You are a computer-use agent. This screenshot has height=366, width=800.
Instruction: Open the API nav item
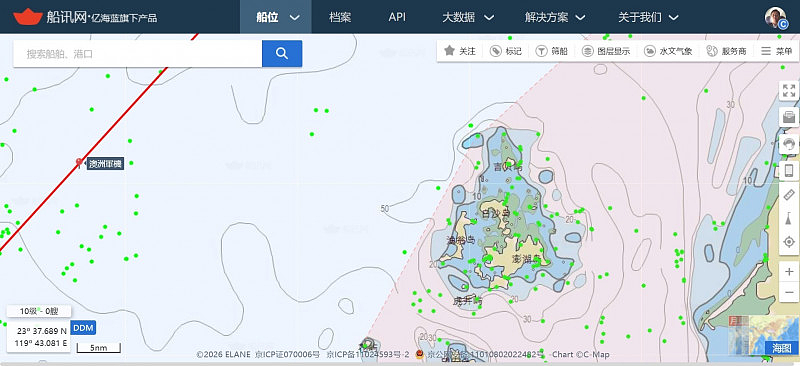click(397, 17)
